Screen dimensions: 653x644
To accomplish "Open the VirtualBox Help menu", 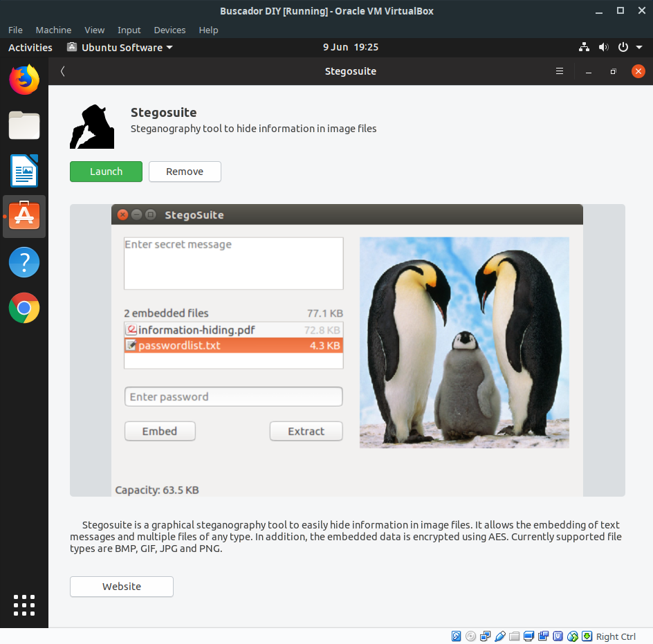I will pos(208,30).
